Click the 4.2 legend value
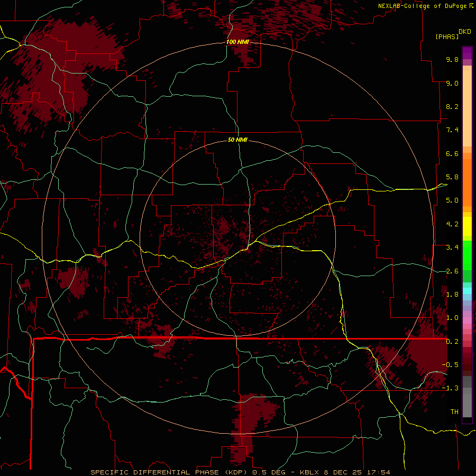 point(452,224)
